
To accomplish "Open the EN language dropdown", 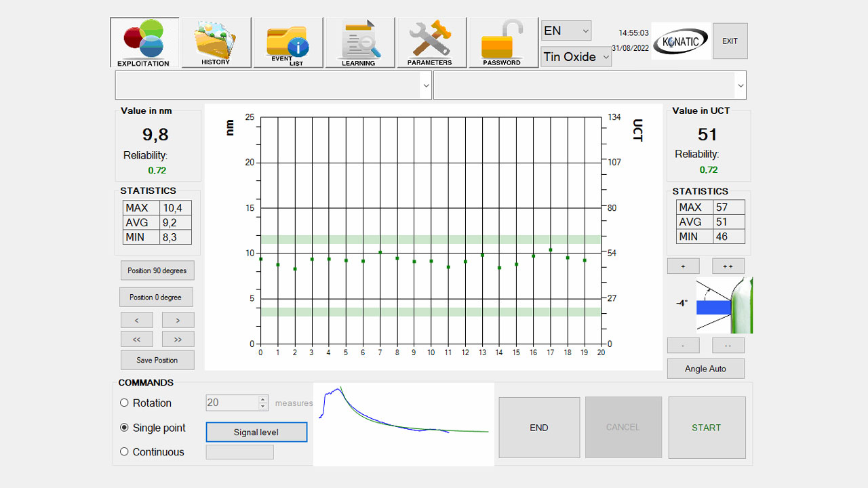I will [x=566, y=30].
